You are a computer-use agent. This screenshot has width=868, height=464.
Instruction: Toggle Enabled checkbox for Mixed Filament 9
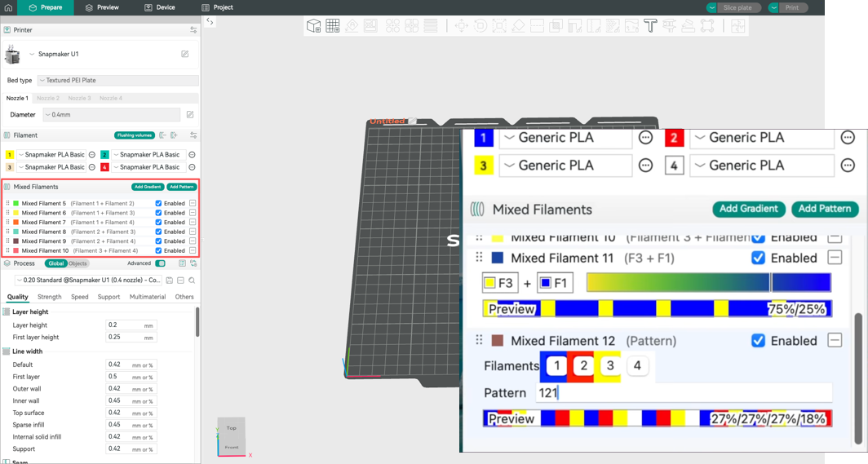(158, 241)
